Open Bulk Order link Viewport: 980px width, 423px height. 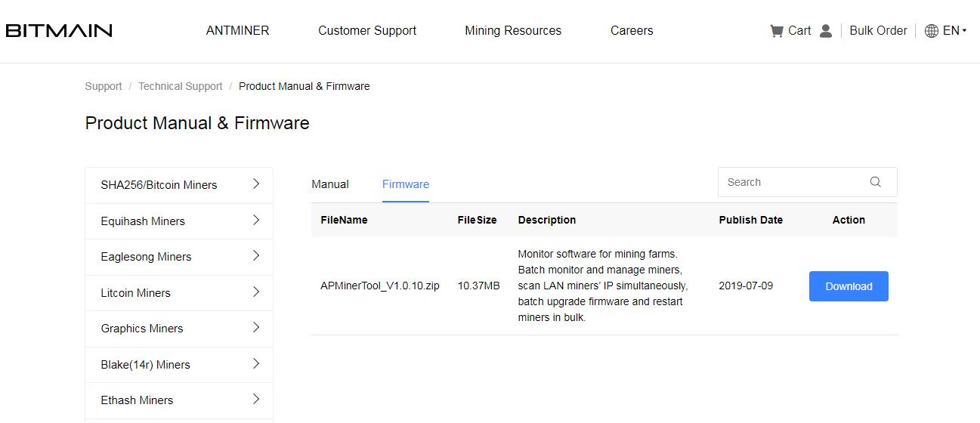coord(878,31)
